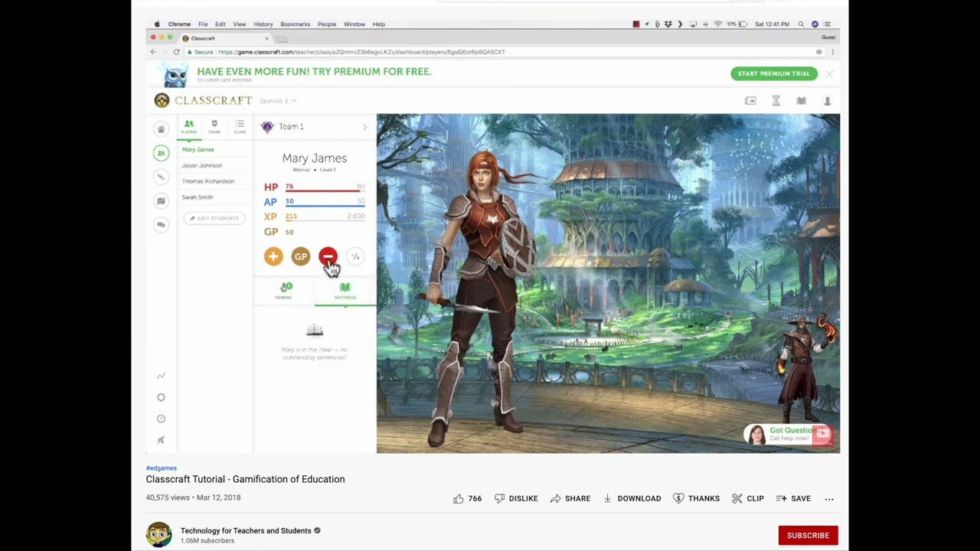The width and height of the screenshot is (980, 551).
Task: Open the user profile icon in header
Action: [827, 100]
